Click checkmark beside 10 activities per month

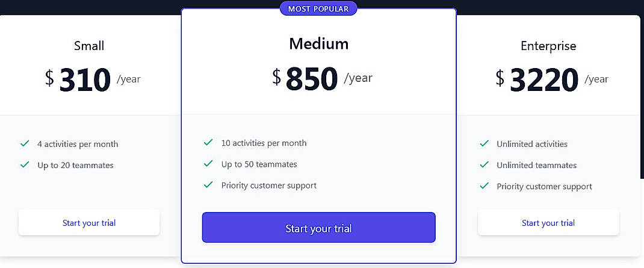coord(208,143)
